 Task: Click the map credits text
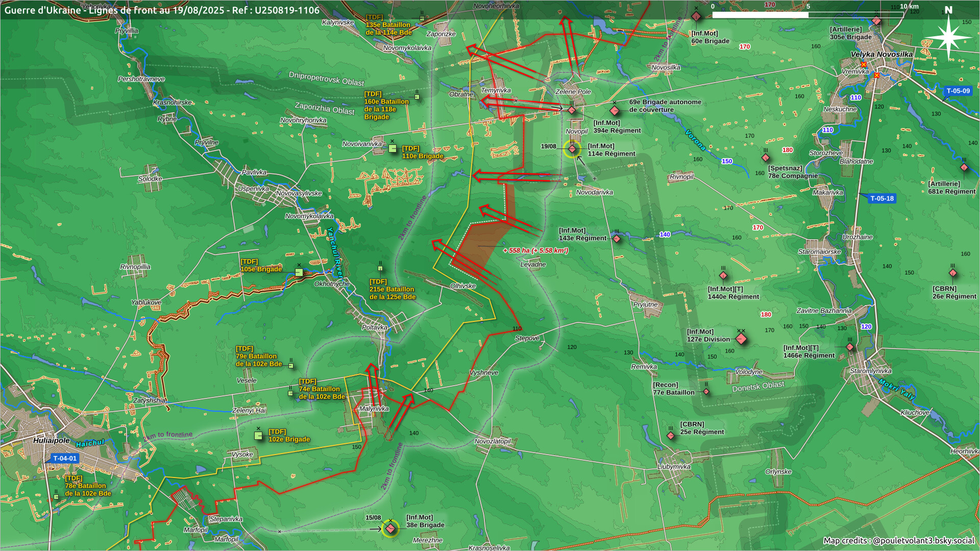point(898,540)
